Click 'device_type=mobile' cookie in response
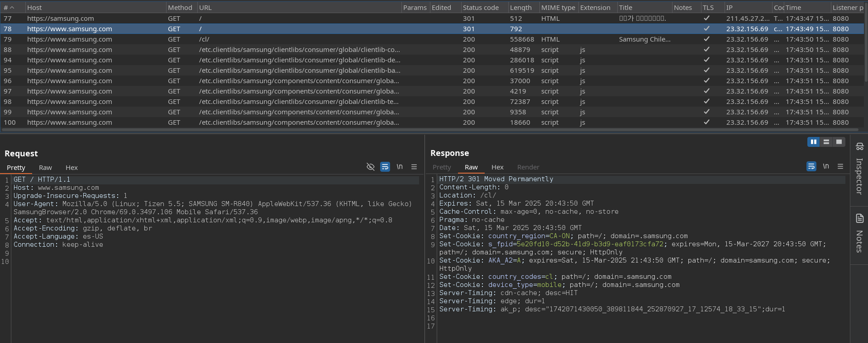Screen dimensions: 868x343 [525, 285]
